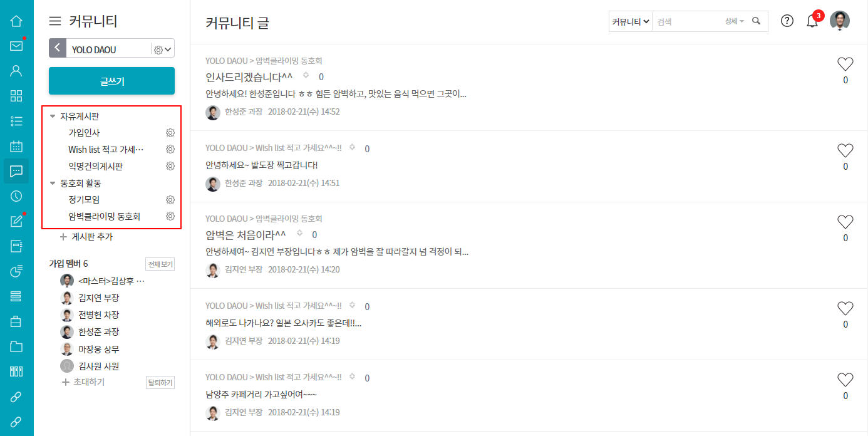Select the 익명건의게시판 board
The image size is (868, 436).
95,167
